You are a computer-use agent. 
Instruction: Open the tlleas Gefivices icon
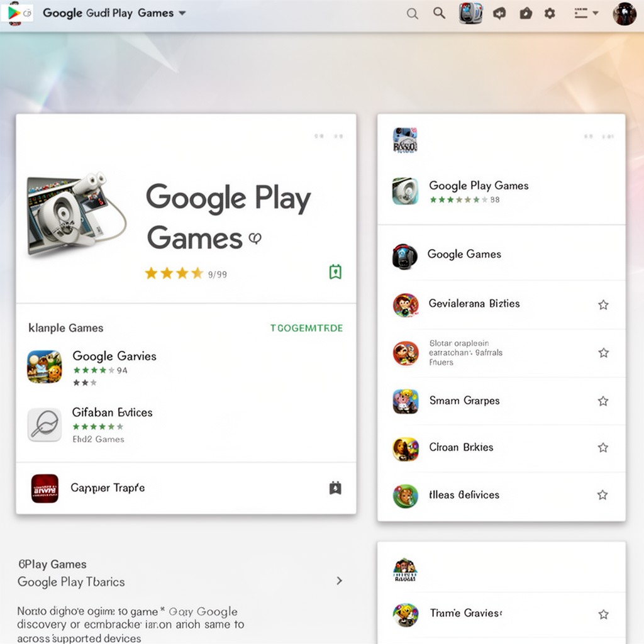pyautogui.click(x=406, y=496)
